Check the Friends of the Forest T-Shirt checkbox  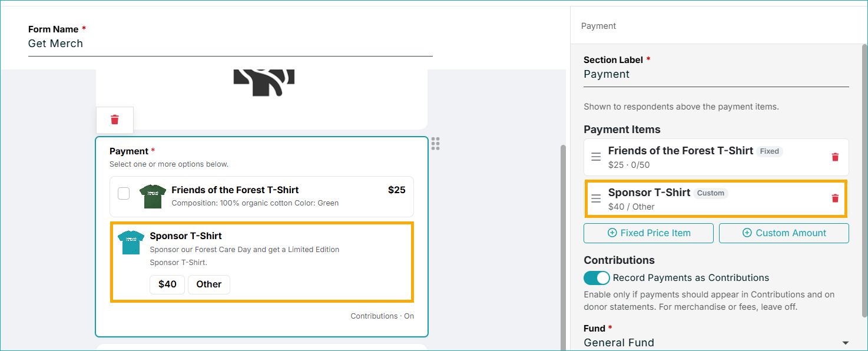click(x=124, y=193)
